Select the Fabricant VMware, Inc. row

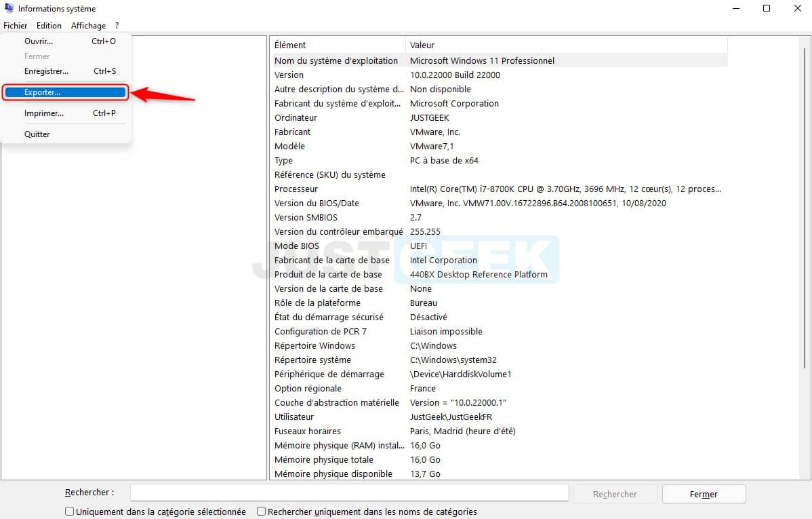pyautogui.click(x=499, y=132)
